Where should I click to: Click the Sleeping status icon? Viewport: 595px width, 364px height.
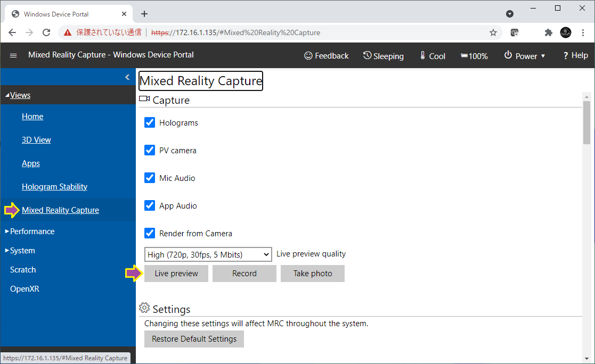coord(368,55)
